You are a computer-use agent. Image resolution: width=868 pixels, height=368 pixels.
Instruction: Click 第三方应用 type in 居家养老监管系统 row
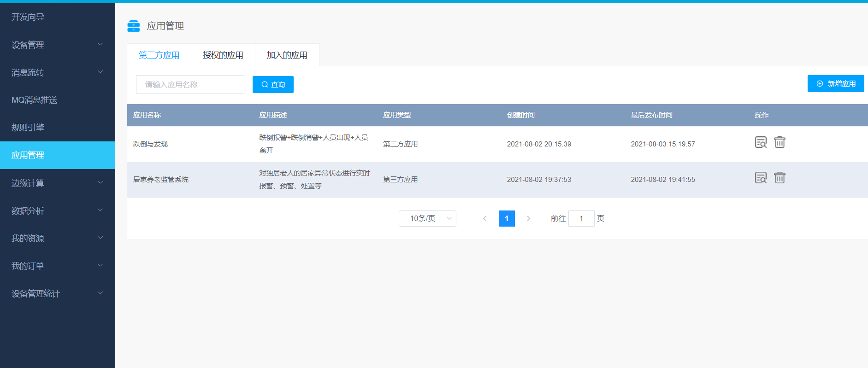(x=400, y=180)
